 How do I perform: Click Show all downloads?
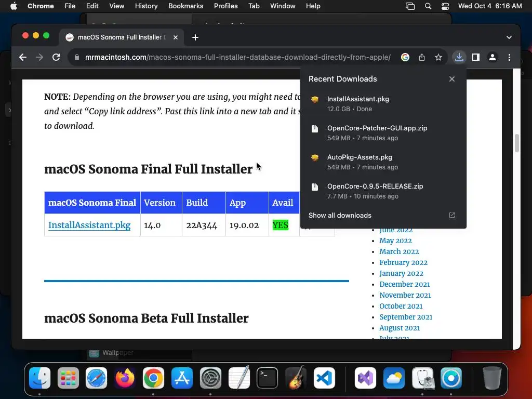pos(340,216)
